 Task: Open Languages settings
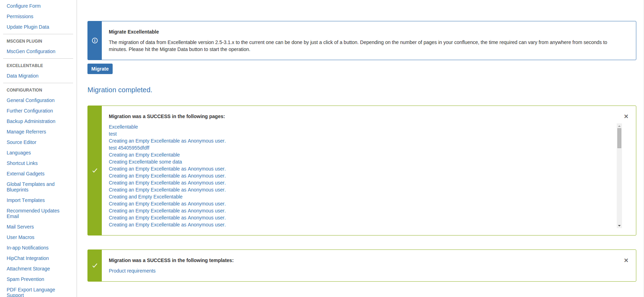point(19,153)
